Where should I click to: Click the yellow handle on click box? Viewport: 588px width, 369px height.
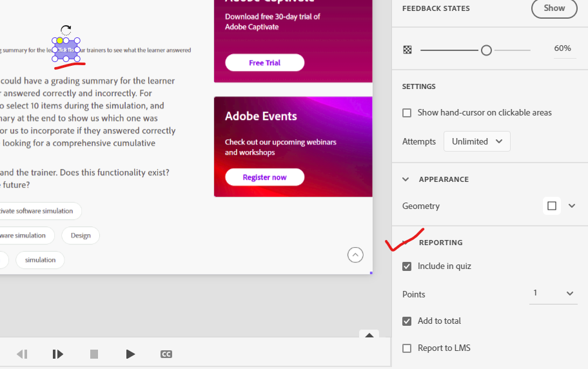click(60, 41)
